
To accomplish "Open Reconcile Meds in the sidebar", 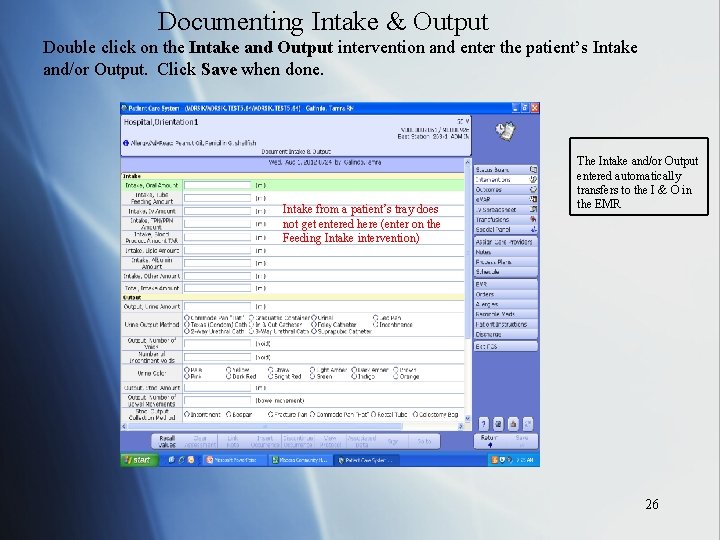I will pyautogui.click(x=506, y=314).
